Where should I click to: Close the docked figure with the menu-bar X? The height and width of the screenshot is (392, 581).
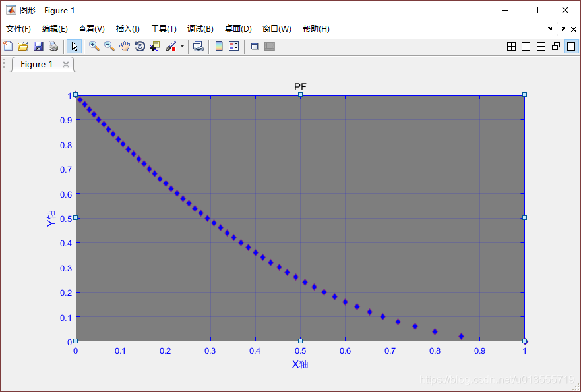click(574, 29)
